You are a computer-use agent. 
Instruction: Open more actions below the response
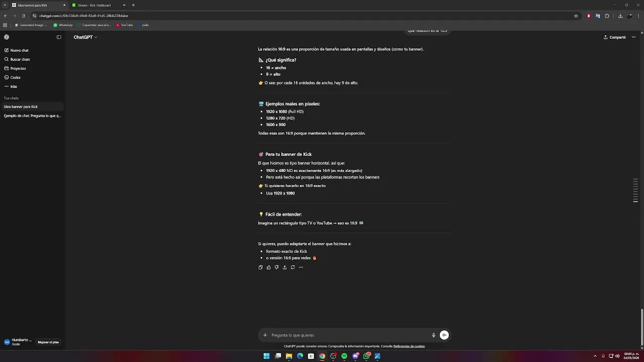(301, 267)
